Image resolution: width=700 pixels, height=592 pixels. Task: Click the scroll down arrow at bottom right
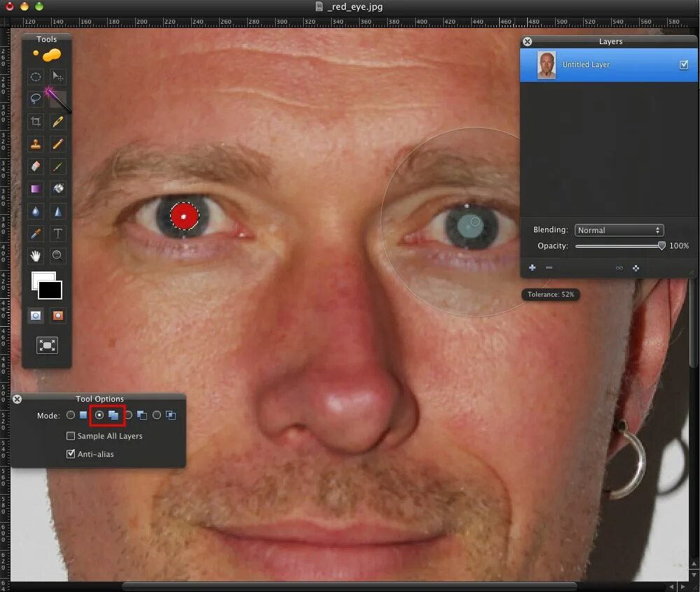click(x=694, y=575)
